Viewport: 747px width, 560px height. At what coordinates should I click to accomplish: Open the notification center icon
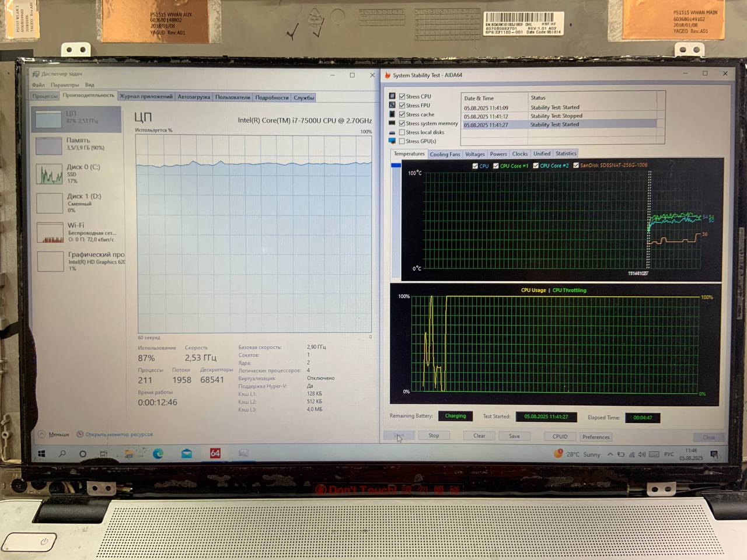(714, 454)
